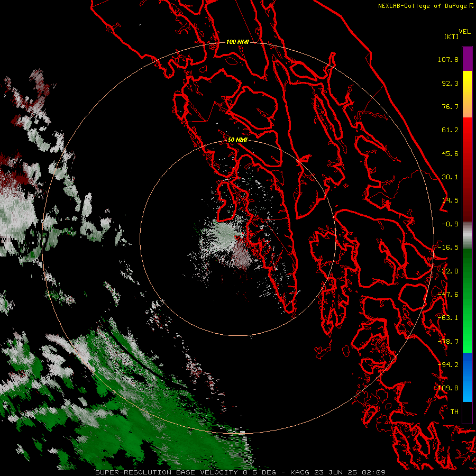Select the -16.5 scale value
This screenshot has height=476, width=476.
point(448,248)
